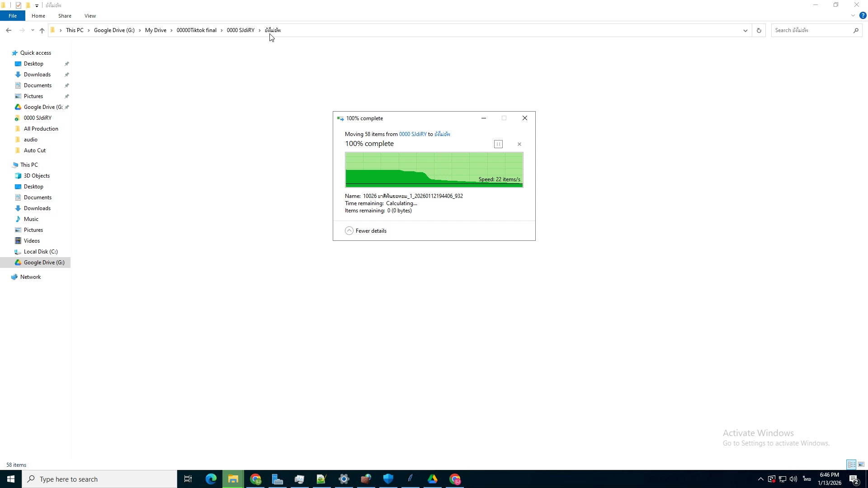Cancel the move operation with the X icon
The image size is (868, 488).
pos(519,144)
